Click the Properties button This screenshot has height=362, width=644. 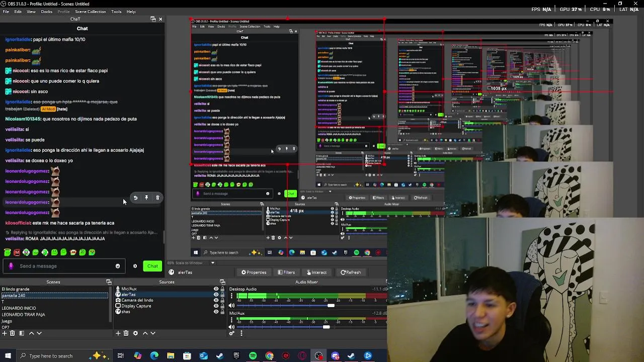(x=254, y=273)
